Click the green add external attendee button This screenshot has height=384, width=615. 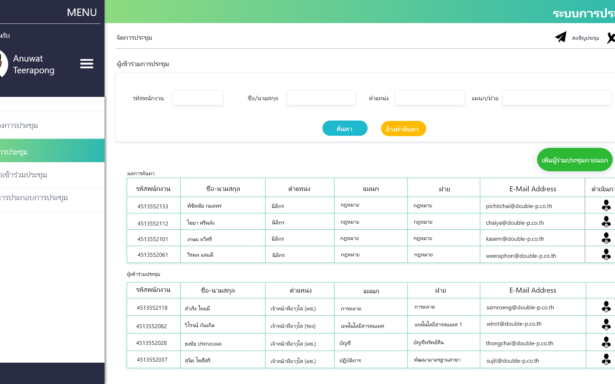(x=575, y=160)
